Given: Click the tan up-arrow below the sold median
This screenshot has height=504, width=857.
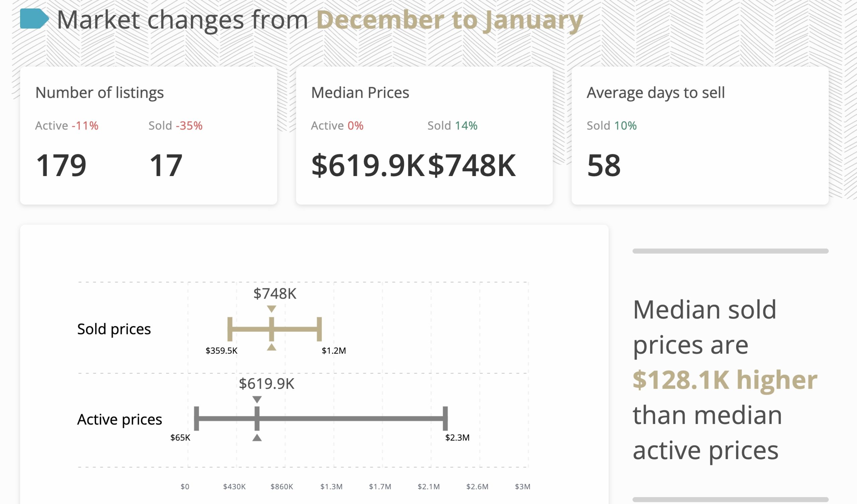Looking at the screenshot, I should pos(271,347).
